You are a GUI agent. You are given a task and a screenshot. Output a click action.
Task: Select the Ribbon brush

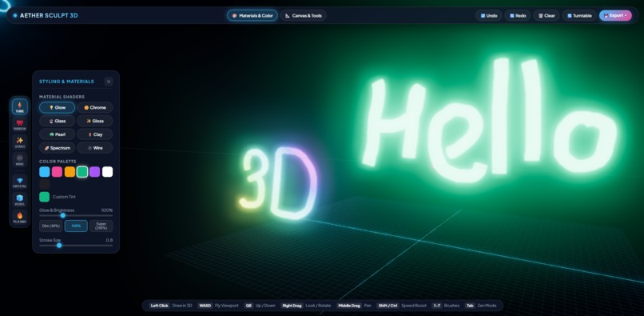pos(20,125)
